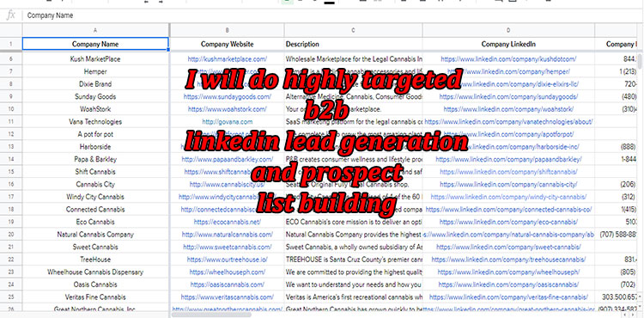The width and height of the screenshot is (644, 318).
Task: Select the TreeHouse cell
Action: coord(95,260)
